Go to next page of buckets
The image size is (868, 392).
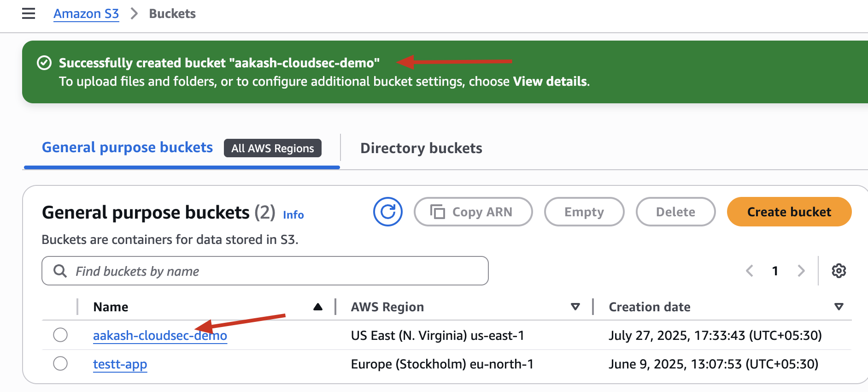[x=801, y=271]
